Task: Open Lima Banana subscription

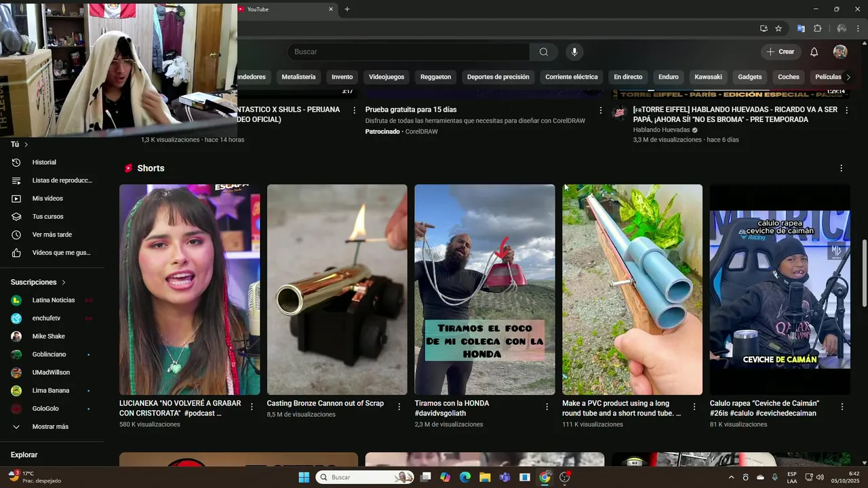Action: click(53, 390)
